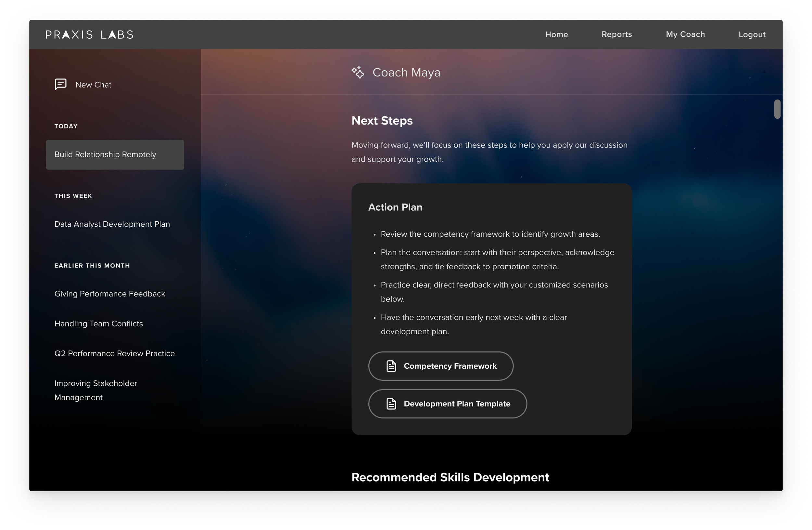
Task: Open Q2 Performance Review Practice chat
Action: [114, 353]
